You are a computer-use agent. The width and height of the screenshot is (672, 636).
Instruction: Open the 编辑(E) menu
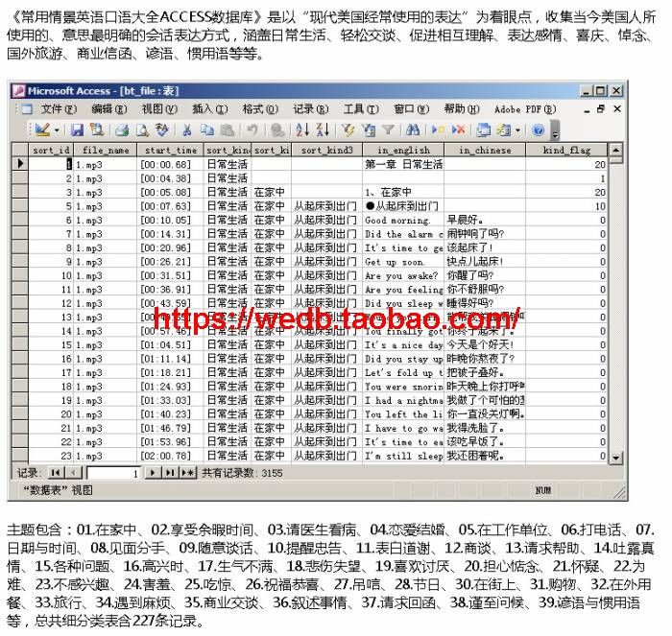(x=109, y=109)
